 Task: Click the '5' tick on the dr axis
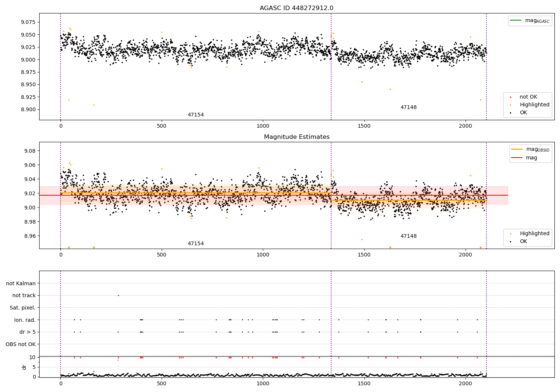pos(34,367)
